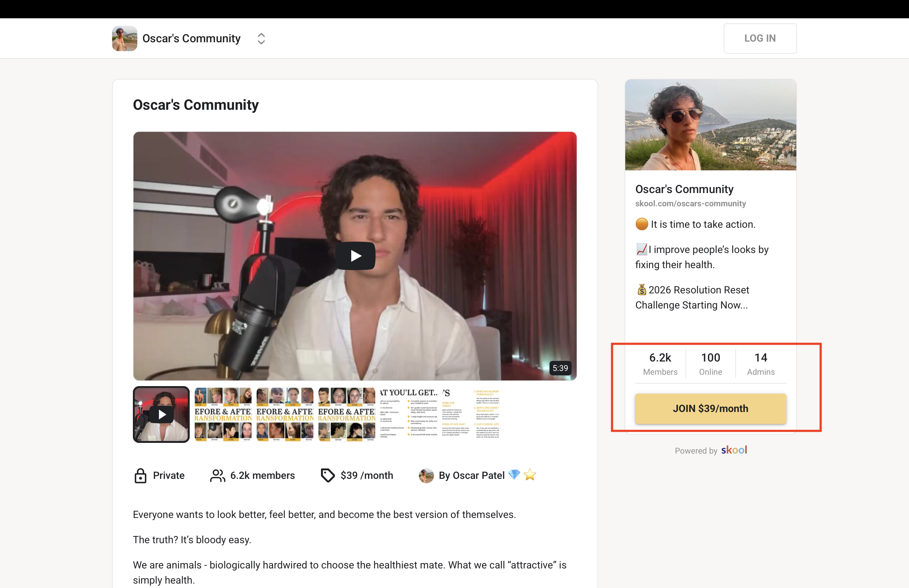
Task: Click the 6.2k members people icon
Action: pos(217,476)
